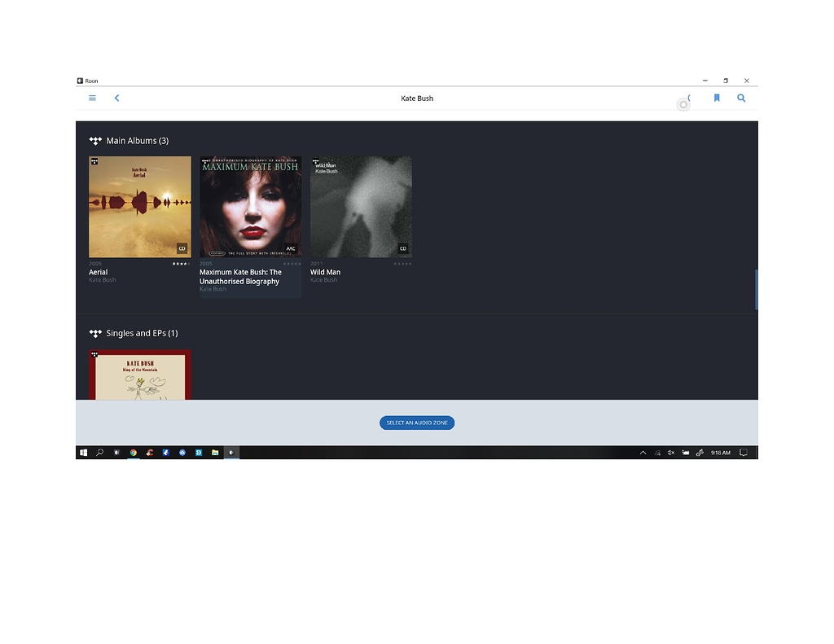Open the Aerial album cover

tap(139, 206)
